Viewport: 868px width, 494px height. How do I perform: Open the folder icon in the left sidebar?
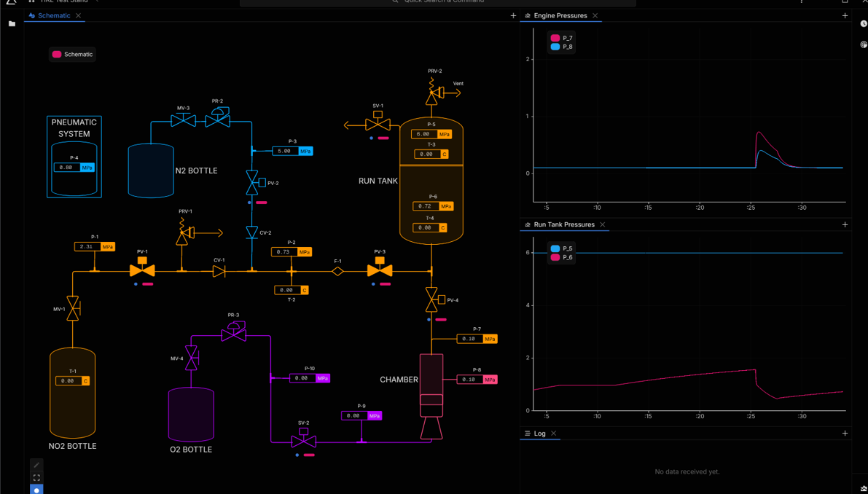[x=12, y=24]
